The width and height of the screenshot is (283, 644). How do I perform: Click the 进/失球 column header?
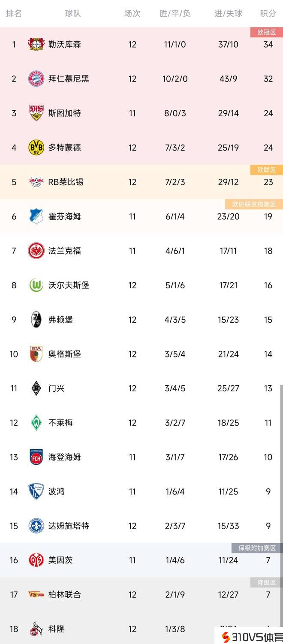[228, 13]
